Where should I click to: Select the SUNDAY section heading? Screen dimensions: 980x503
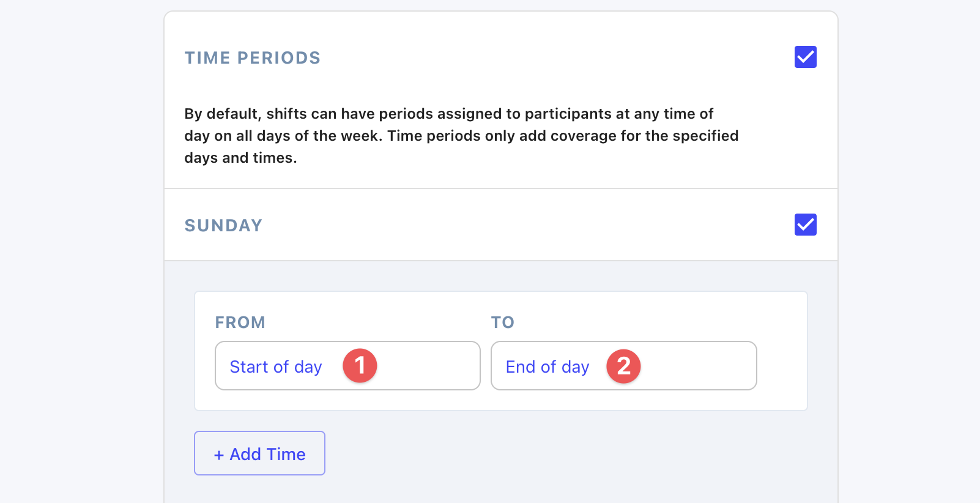(223, 225)
